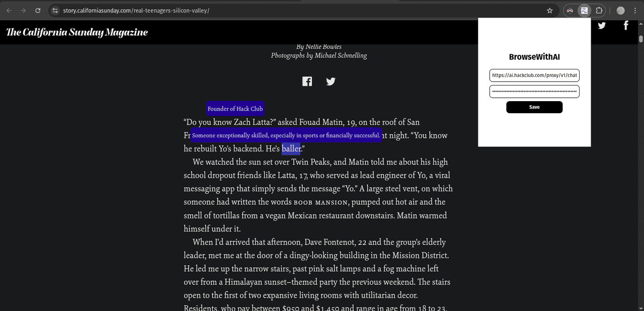The image size is (644, 311).
Task: Click the browser back arrow
Action: [9, 11]
